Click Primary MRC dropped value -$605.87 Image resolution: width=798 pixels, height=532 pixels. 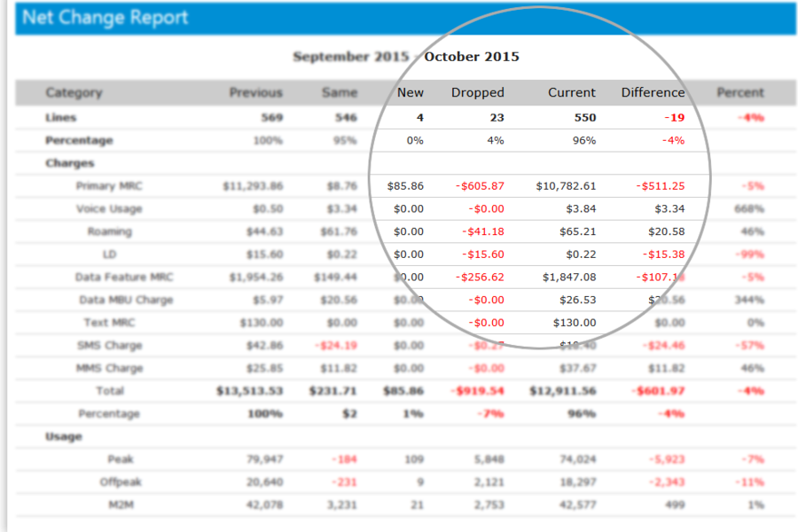pos(480,186)
